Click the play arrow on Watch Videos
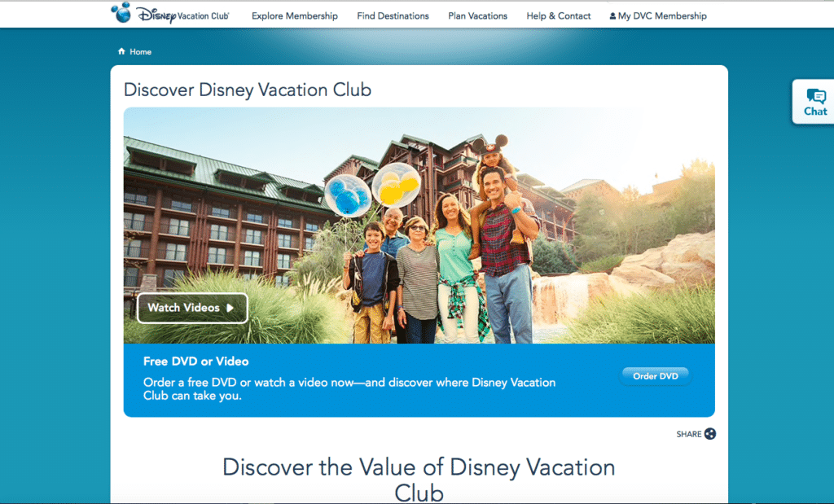Screen dimensions: 834x504 tap(230, 308)
